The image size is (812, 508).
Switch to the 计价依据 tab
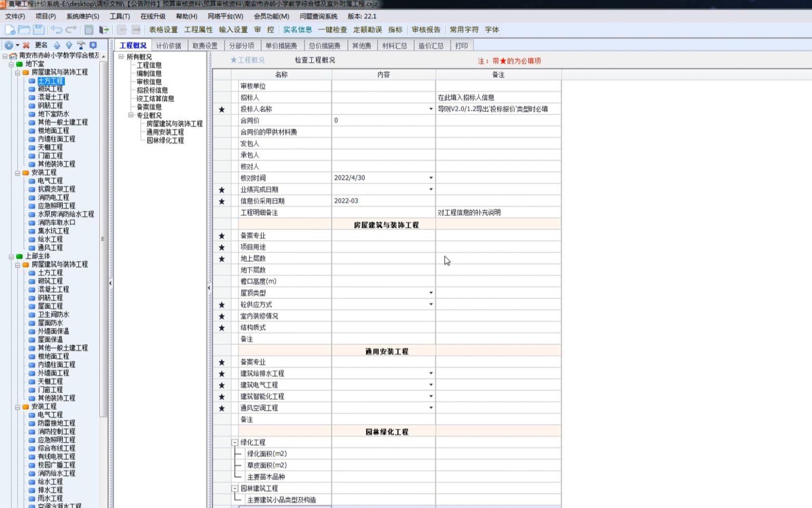pos(169,46)
